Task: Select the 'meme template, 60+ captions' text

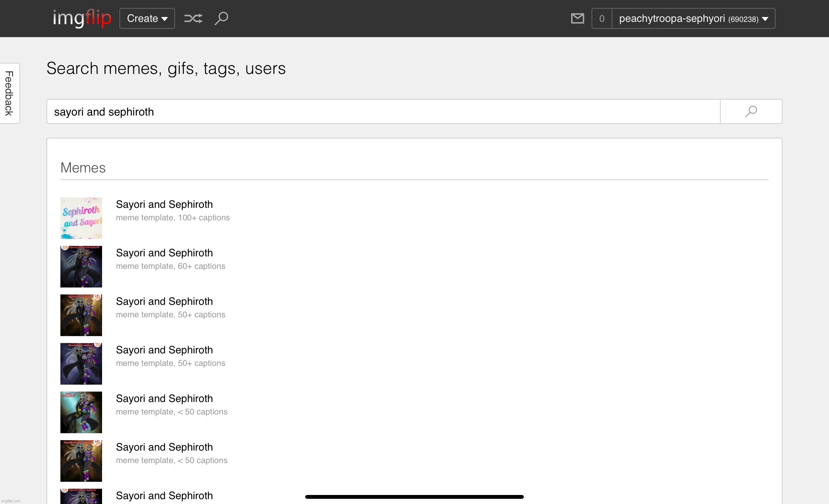Action: point(170,266)
